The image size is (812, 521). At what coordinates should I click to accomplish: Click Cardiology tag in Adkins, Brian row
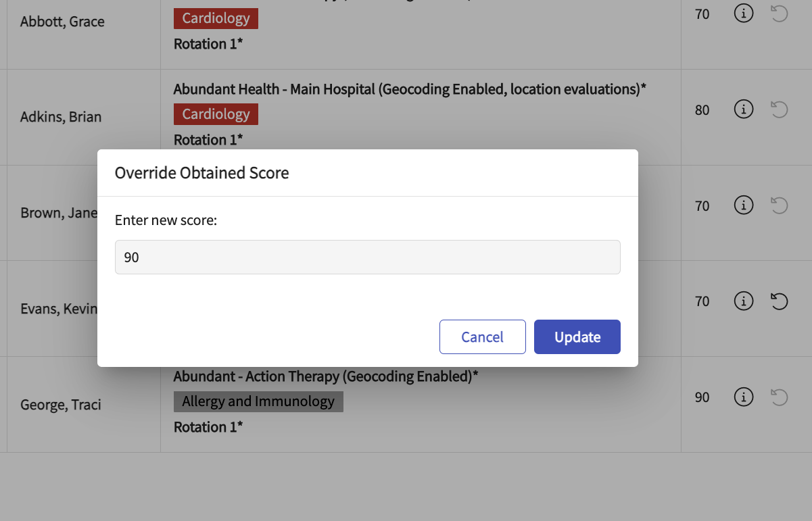[x=216, y=115]
